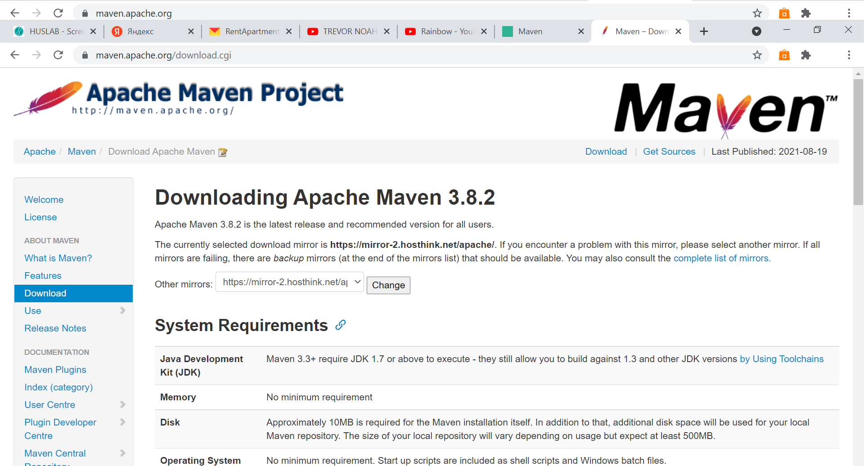Click the address bar showing maven.apache.org/download.cgi
The width and height of the screenshot is (868, 466).
tap(421, 55)
